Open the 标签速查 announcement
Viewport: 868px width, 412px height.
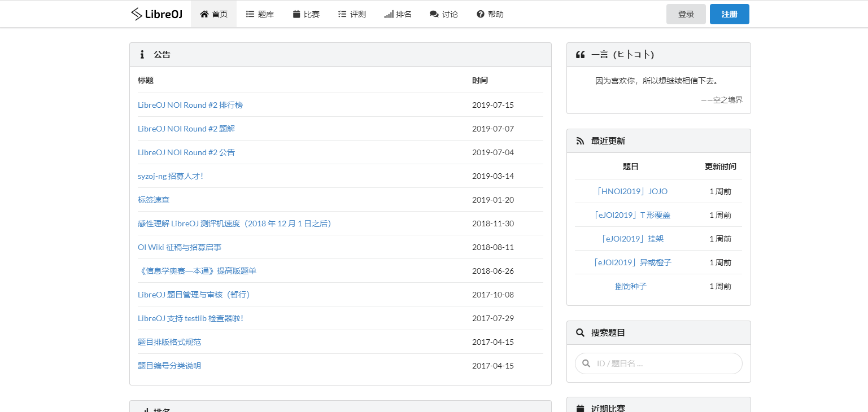click(154, 199)
